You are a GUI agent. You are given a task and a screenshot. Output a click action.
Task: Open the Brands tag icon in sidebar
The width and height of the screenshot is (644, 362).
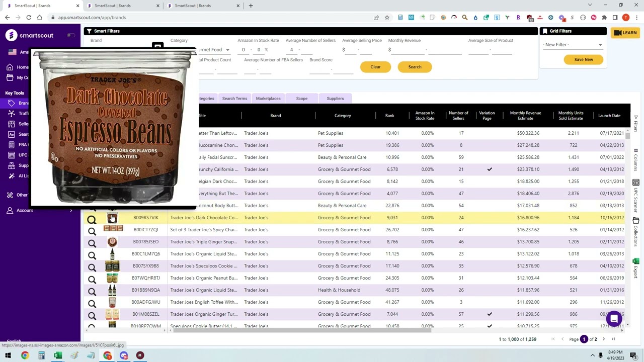tap(11, 103)
